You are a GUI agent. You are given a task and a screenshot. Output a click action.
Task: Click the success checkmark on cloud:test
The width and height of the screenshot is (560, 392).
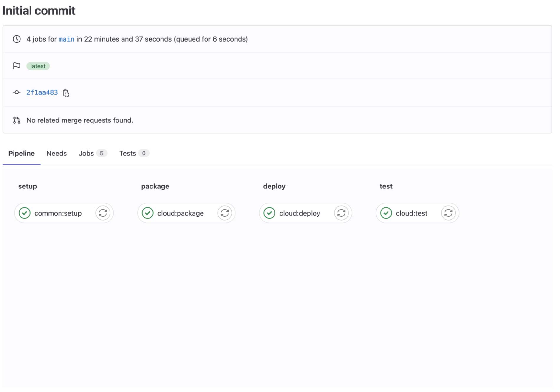click(x=386, y=213)
